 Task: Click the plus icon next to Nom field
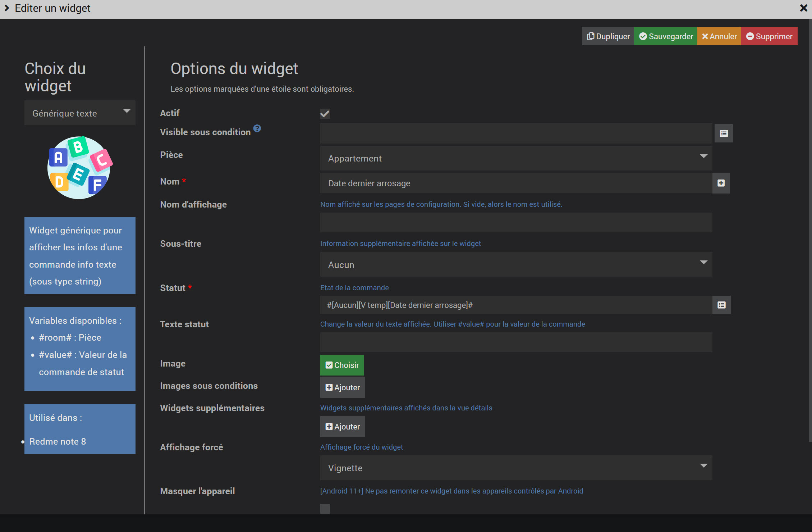pyautogui.click(x=721, y=183)
